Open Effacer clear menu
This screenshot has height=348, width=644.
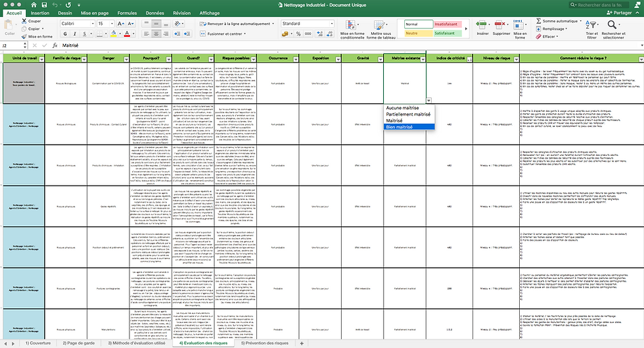pos(547,37)
